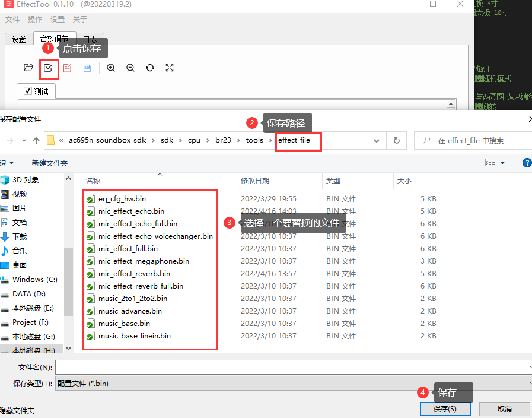Open the view options dropdown arrow
Screen dimensions: 532x418
tap(502, 163)
